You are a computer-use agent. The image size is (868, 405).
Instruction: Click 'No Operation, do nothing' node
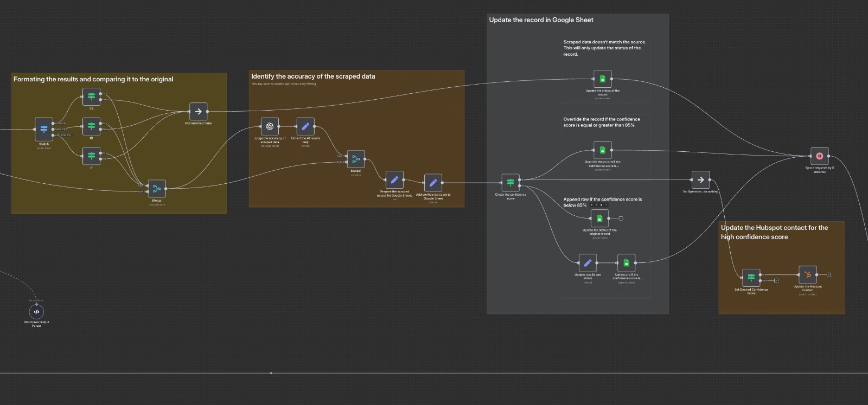[x=700, y=179]
